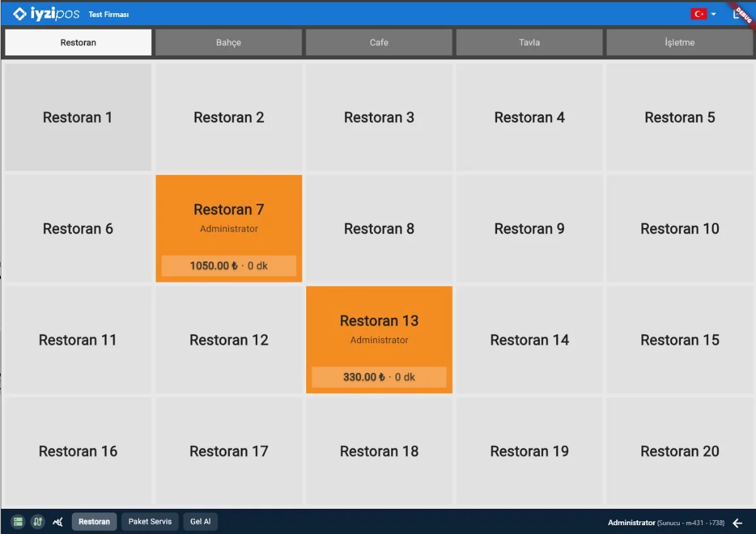Open table Restoran 8
756x534 pixels.
379,229
